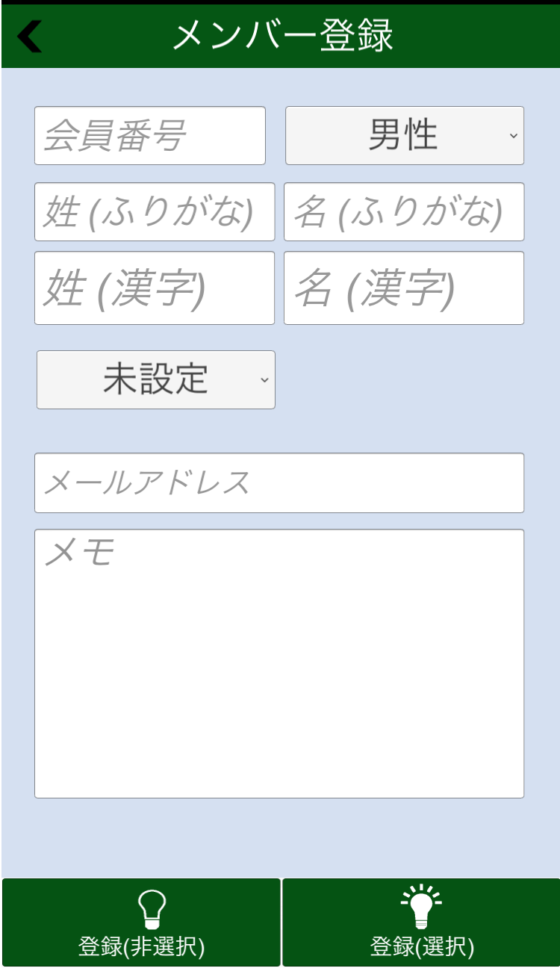Click the chevron on the 未設定 selector
The image size is (560, 971).
click(x=264, y=380)
